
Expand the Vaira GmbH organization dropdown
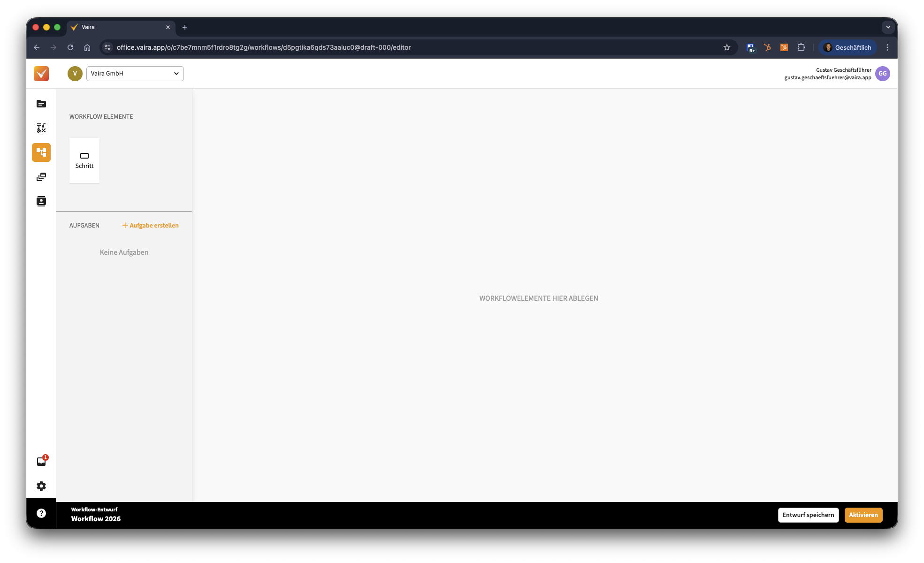135,74
